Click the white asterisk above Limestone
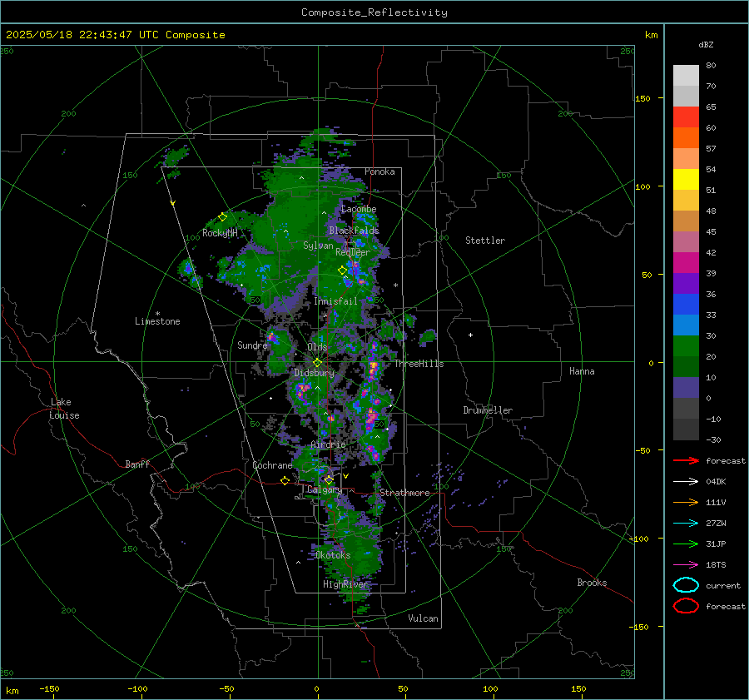The image size is (749, 700). 157,314
